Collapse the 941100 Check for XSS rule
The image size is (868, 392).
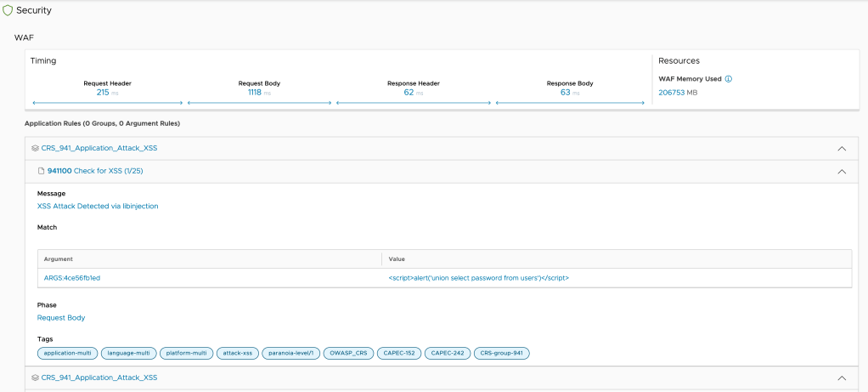(842, 171)
